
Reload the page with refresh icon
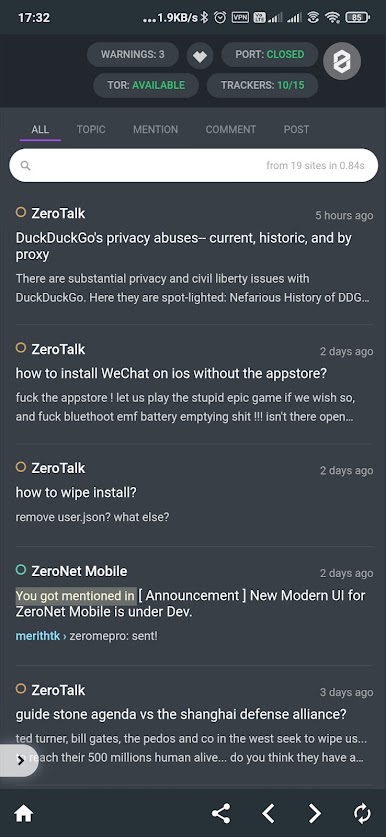(362, 814)
